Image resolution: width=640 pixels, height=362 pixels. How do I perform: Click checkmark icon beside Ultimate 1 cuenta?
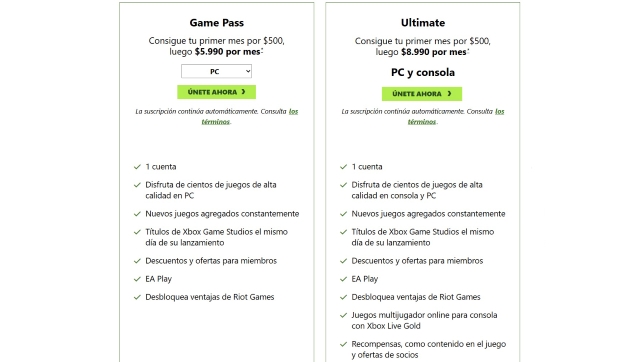coord(343,167)
